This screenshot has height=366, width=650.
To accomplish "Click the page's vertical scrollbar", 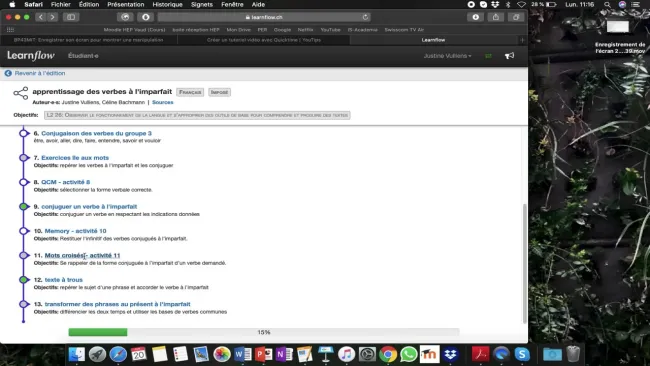I will 524,263.
